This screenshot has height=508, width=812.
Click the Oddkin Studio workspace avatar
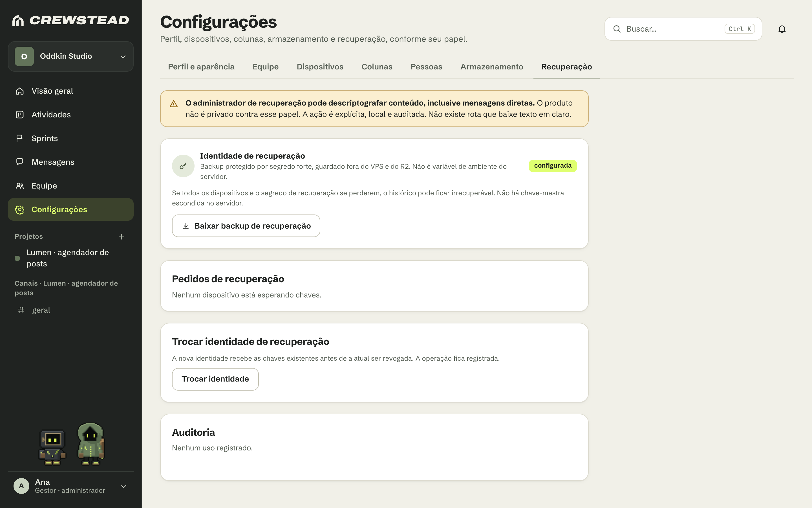click(x=24, y=56)
